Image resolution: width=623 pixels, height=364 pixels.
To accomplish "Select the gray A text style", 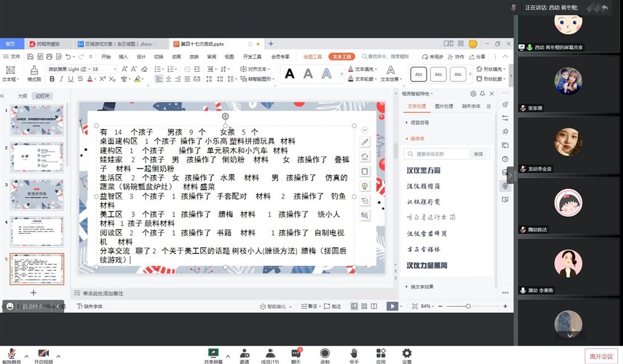I will pos(308,74).
